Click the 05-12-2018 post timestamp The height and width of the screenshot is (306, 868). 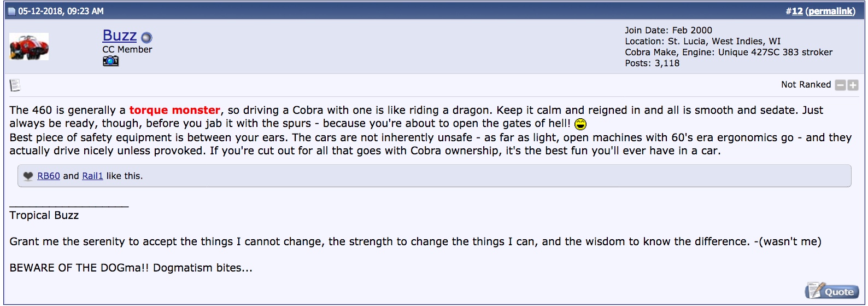61,11
